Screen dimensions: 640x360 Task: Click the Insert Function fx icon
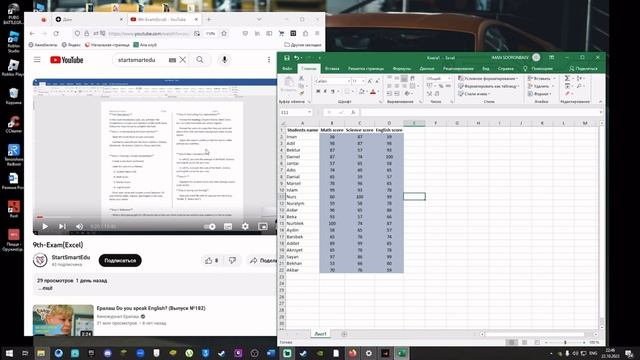[x=353, y=112]
